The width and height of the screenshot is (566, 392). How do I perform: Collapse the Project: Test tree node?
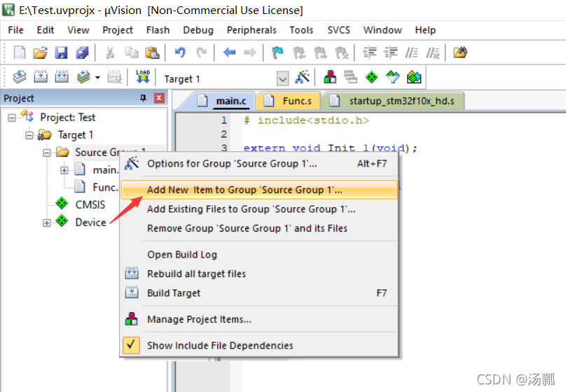(11, 118)
